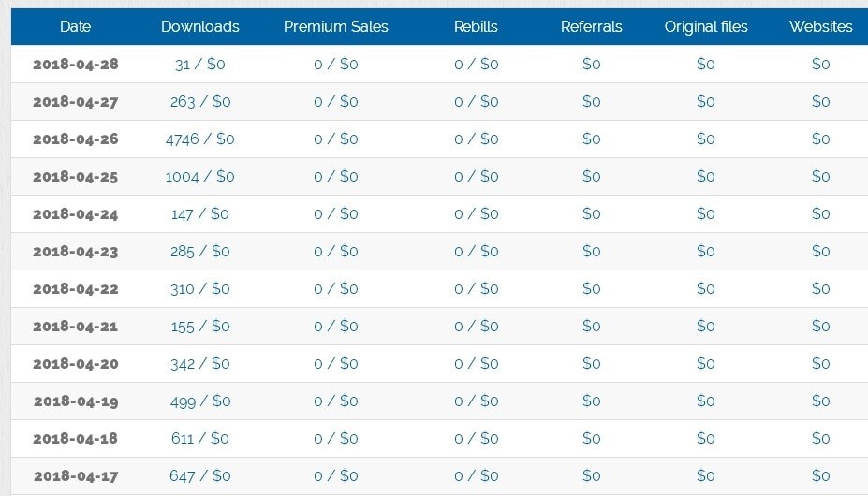Open the 4746 / $0 downloads entry
The image size is (868, 496).
click(200, 139)
